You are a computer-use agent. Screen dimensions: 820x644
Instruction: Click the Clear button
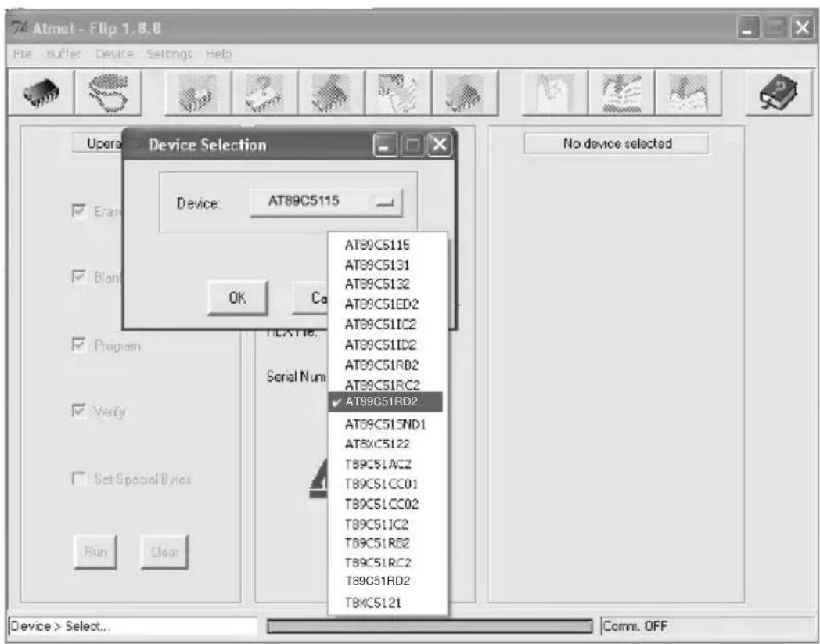pyautogui.click(x=165, y=552)
